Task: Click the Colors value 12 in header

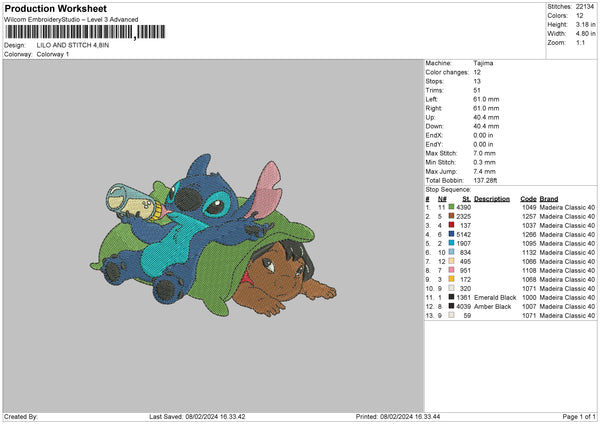Action: [x=579, y=16]
